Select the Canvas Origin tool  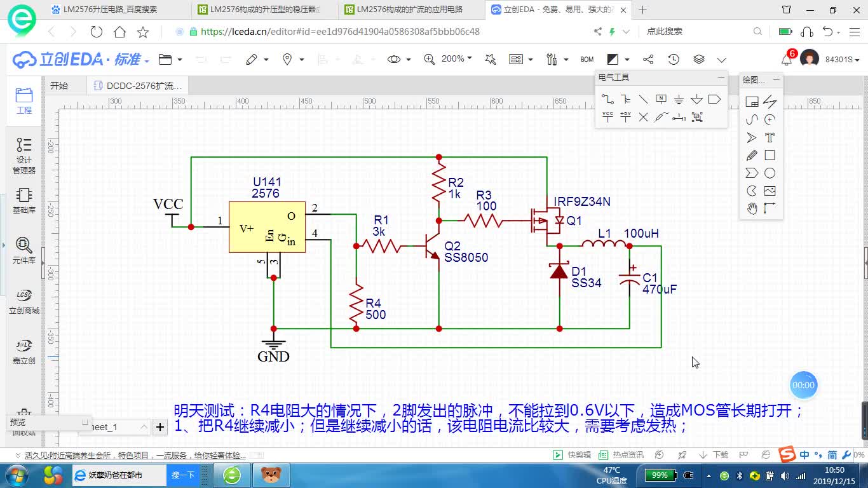coord(770,208)
